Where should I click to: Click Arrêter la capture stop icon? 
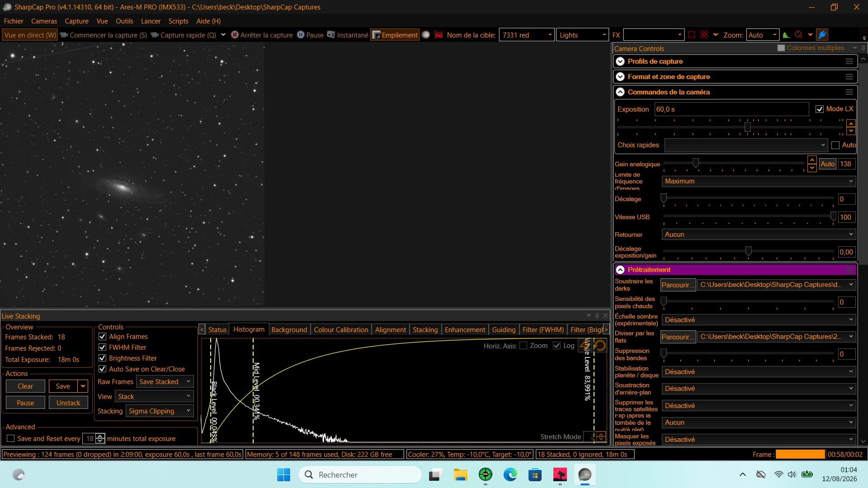point(235,35)
